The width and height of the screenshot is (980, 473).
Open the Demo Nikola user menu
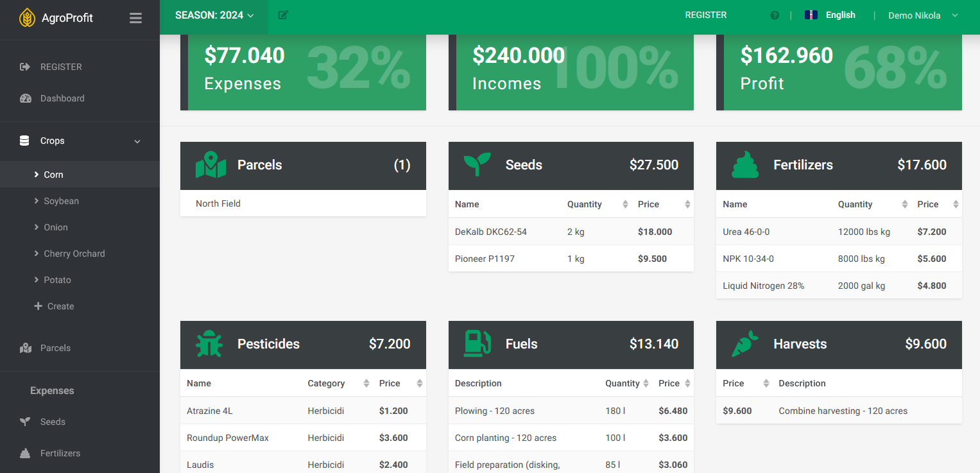[922, 15]
